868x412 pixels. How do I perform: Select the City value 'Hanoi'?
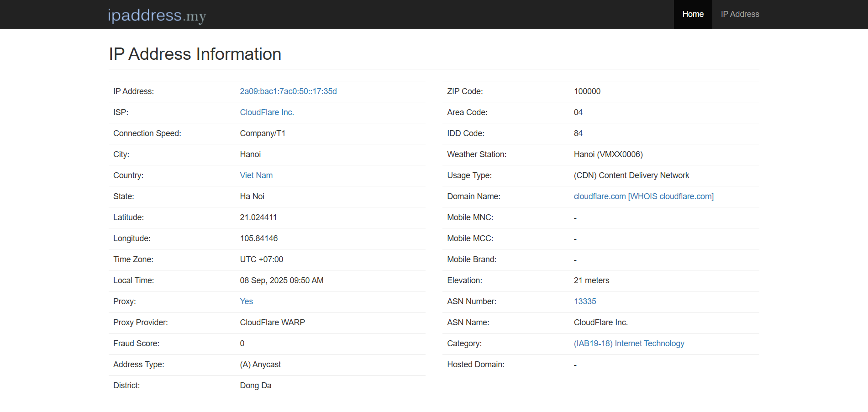point(250,154)
